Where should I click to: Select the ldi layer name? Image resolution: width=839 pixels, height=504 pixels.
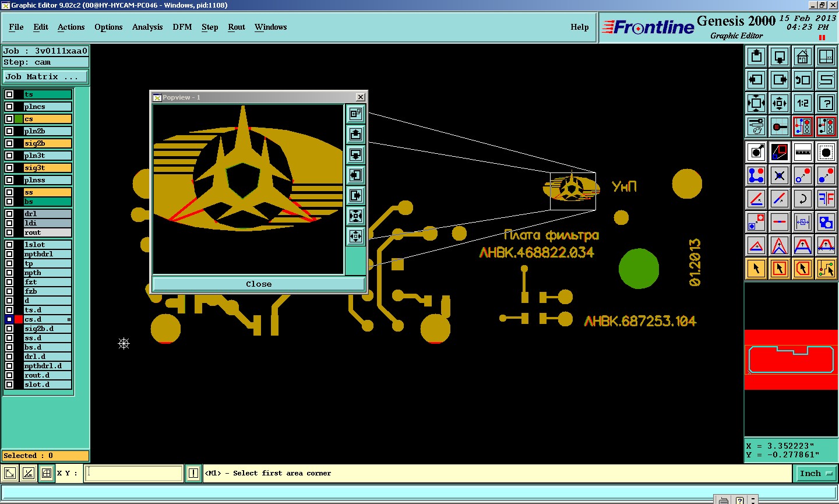47,223
